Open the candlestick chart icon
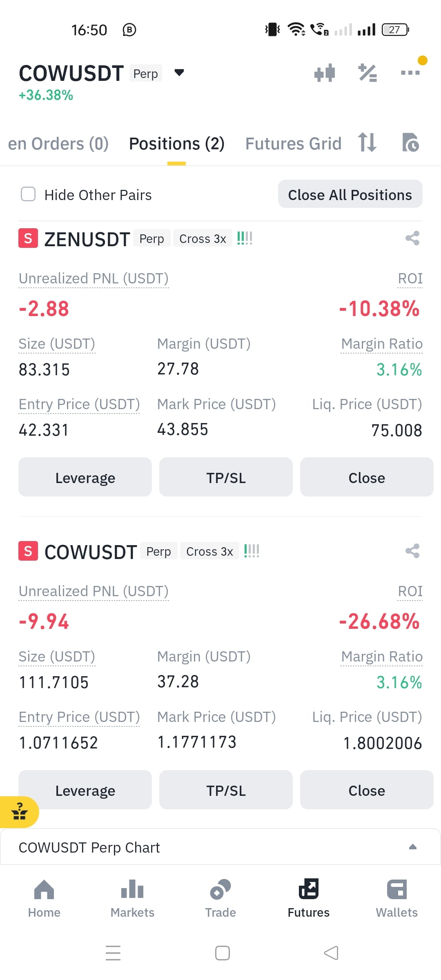 tap(325, 73)
